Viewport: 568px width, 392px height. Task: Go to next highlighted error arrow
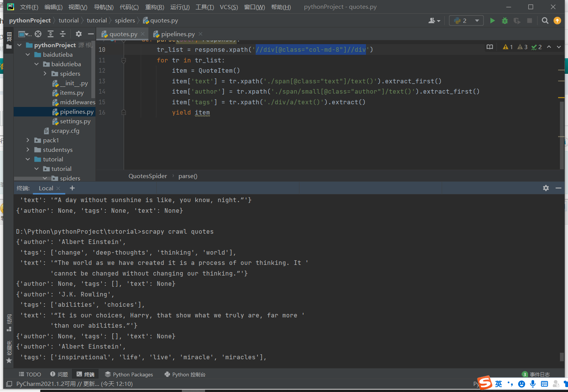coord(559,47)
